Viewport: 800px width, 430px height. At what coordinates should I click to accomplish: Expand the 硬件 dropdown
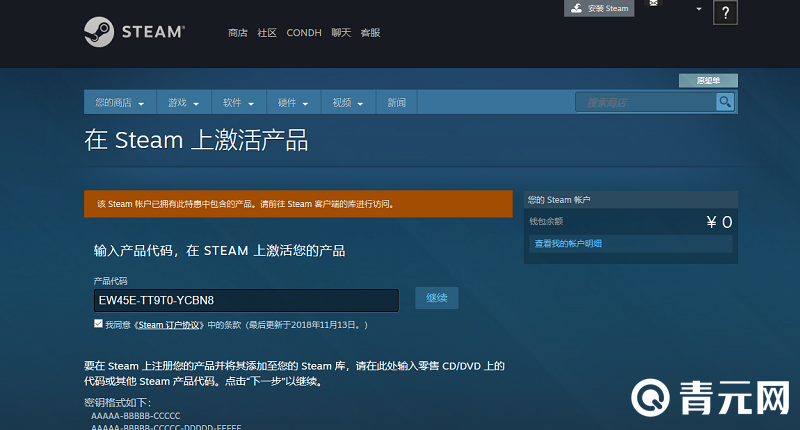293,103
